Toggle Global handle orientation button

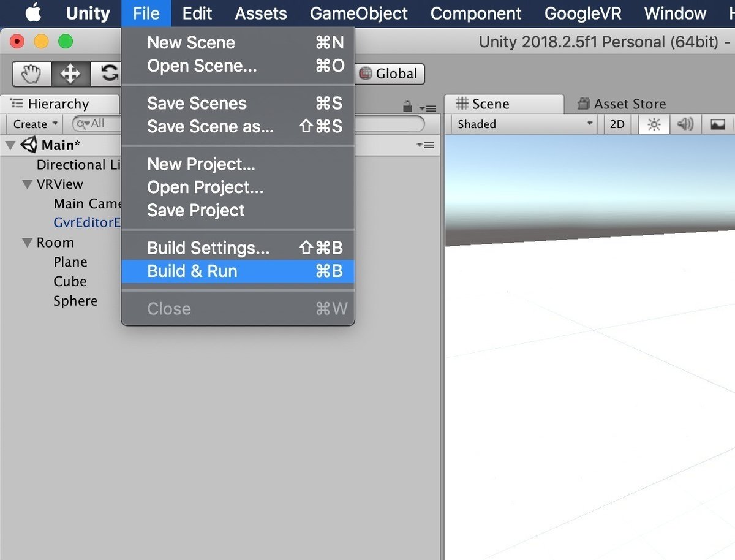pos(390,74)
